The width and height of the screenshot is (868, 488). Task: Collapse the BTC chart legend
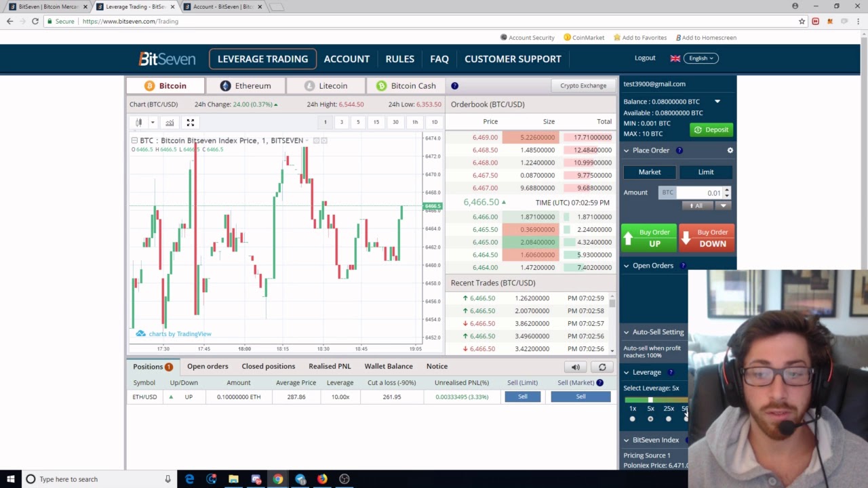click(134, 140)
